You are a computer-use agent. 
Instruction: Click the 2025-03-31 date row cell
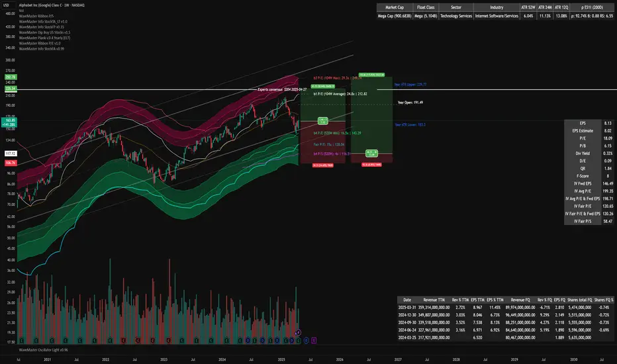pyautogui.click(x=407, y=307)
